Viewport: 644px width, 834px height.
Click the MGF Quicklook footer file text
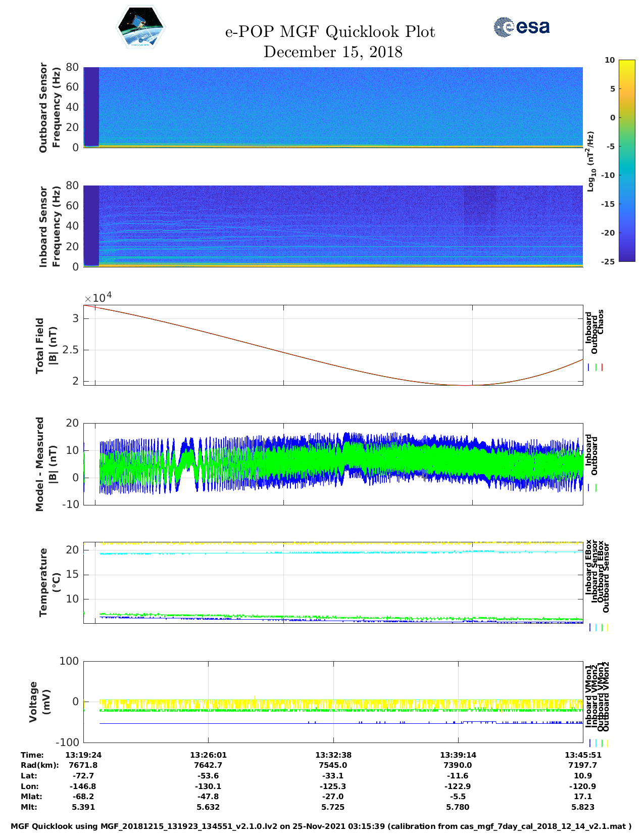(321, 826)
